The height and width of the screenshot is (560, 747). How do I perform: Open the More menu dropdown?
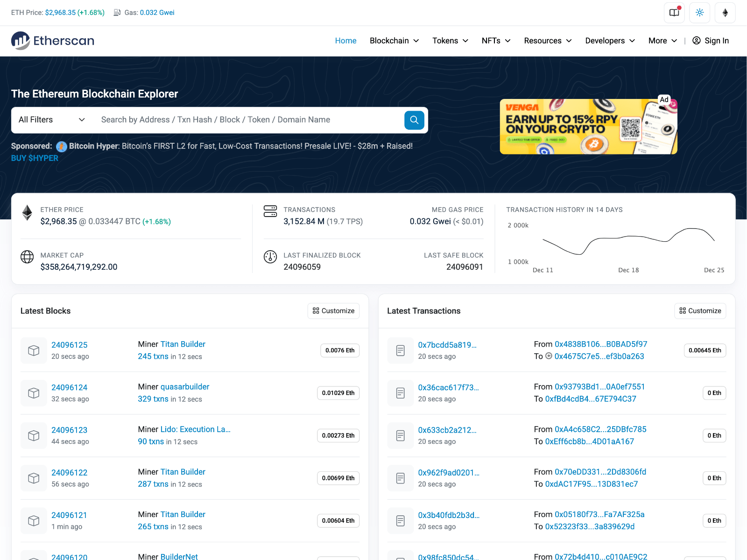tap(662, 41)
